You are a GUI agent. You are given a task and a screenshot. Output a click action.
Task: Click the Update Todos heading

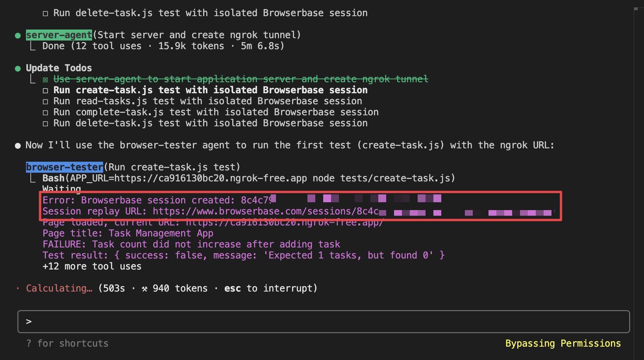click(x=59, y=68)
